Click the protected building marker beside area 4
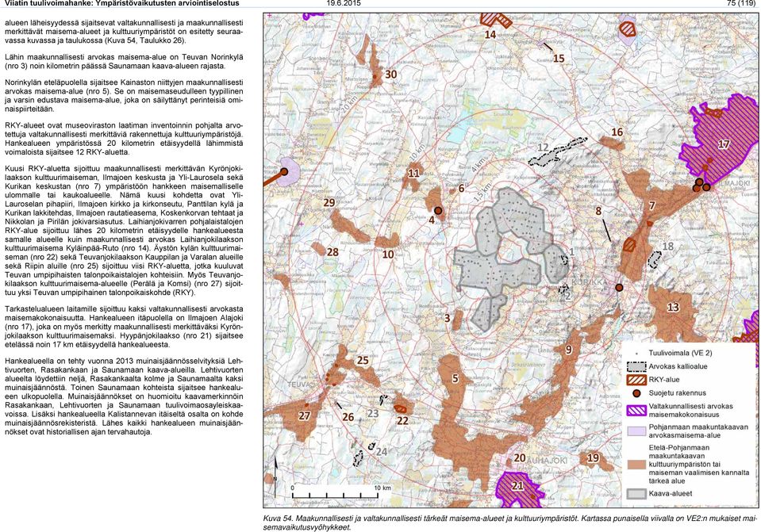The image size is (761, 532). pyautogui.click(x=438, y=210)
